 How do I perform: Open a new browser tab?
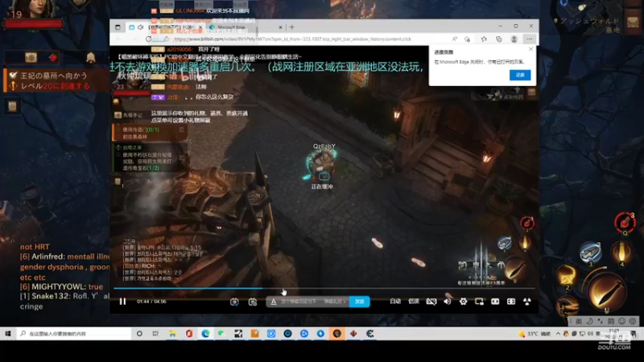pos(292,27)
